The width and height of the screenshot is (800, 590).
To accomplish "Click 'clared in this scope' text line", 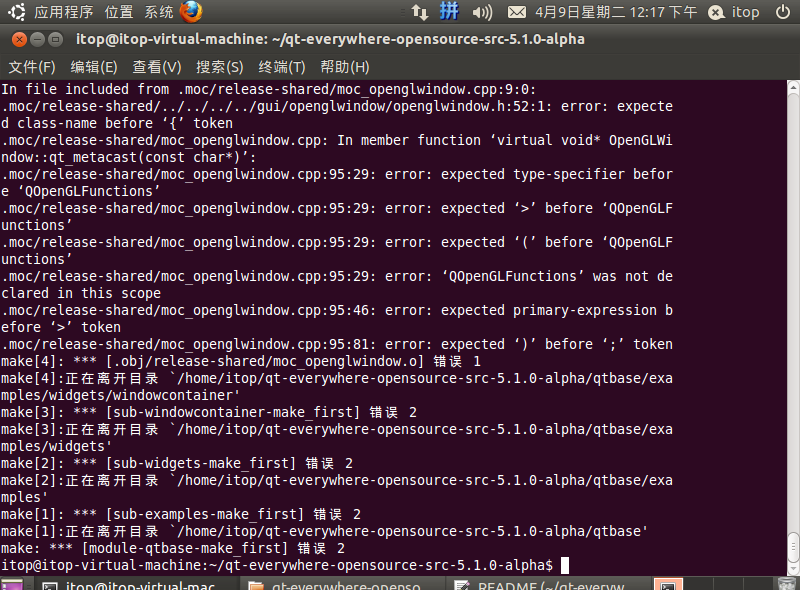I will (x=81, y=293).
